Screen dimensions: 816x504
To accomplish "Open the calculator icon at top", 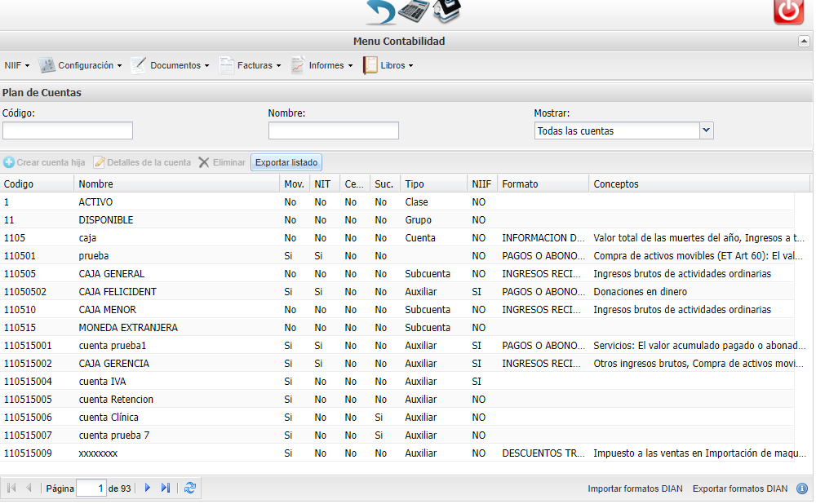I will (414, 11).
